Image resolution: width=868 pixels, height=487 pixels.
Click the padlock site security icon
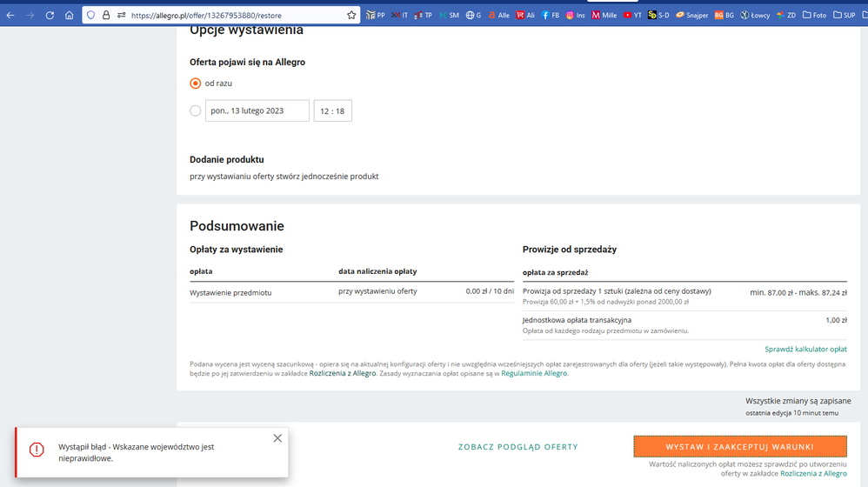[x=106, y=16]
